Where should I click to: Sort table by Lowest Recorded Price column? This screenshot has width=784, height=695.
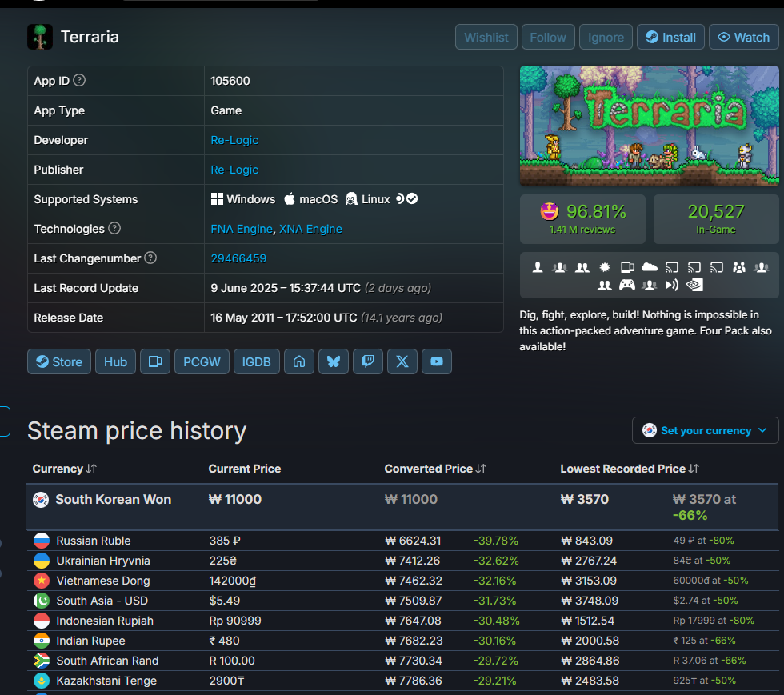pyautogui.click(x=630, y=469)
